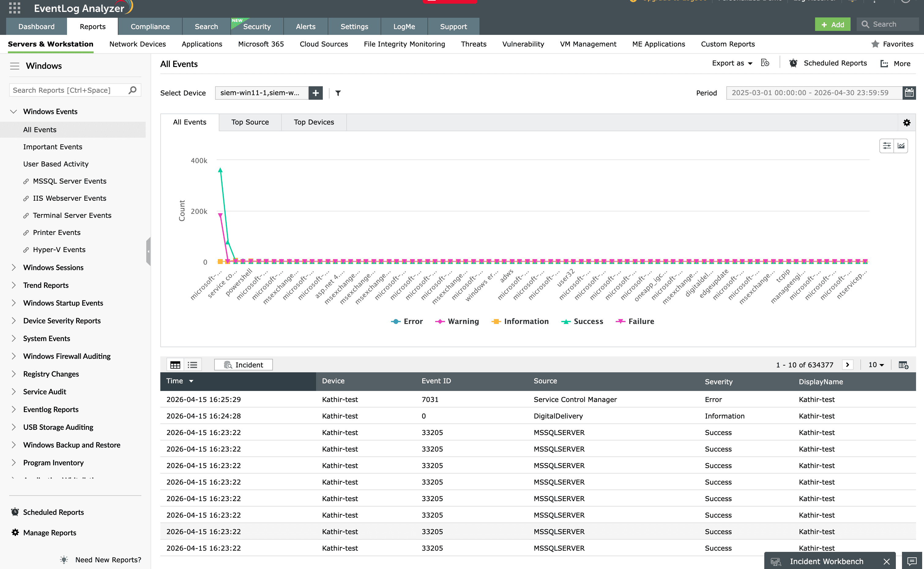
Task: Click the hamburger menu beside Windows
Action: (x=15, y=66)
